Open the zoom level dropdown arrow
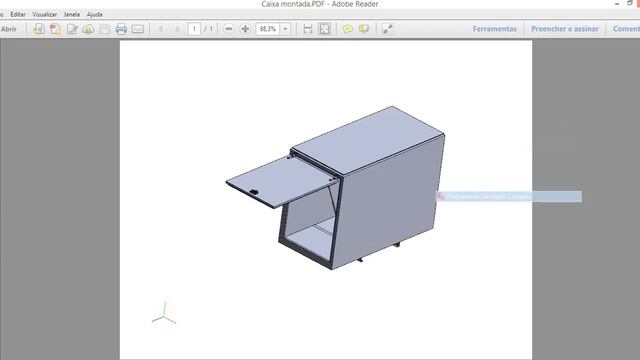The width and height of the screenshot is (640, 360). (x=285, y=29)
